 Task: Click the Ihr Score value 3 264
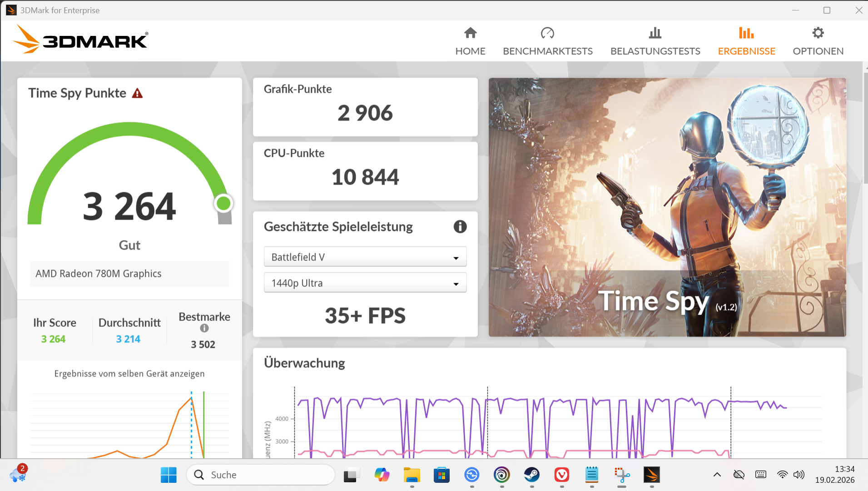click(53, 339)
